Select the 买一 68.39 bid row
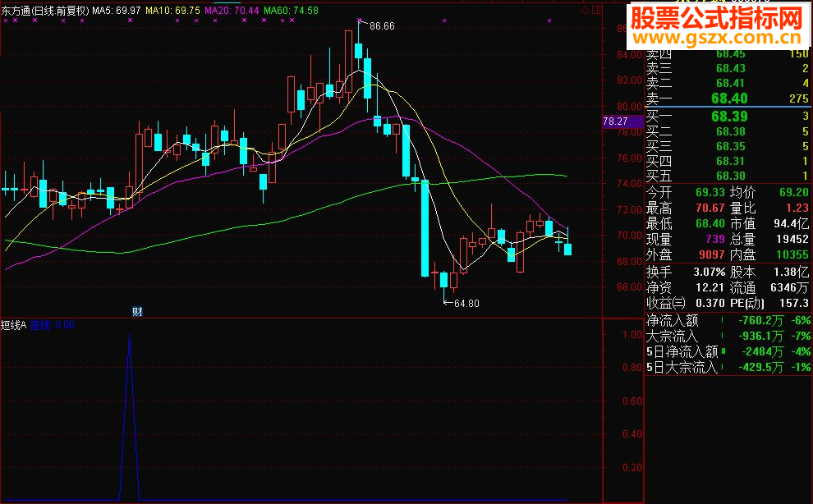This screenshot has height=504, width=813. [727, 116]
